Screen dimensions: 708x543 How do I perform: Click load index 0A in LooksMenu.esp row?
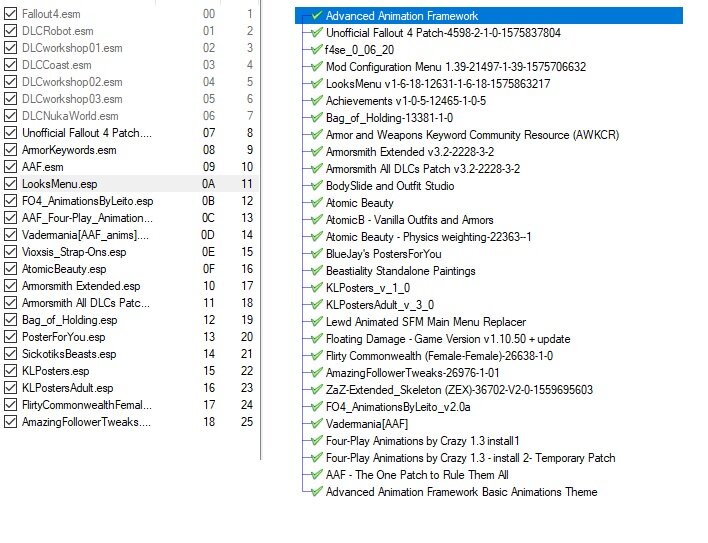pyautogui.click(x=208, y=184)
